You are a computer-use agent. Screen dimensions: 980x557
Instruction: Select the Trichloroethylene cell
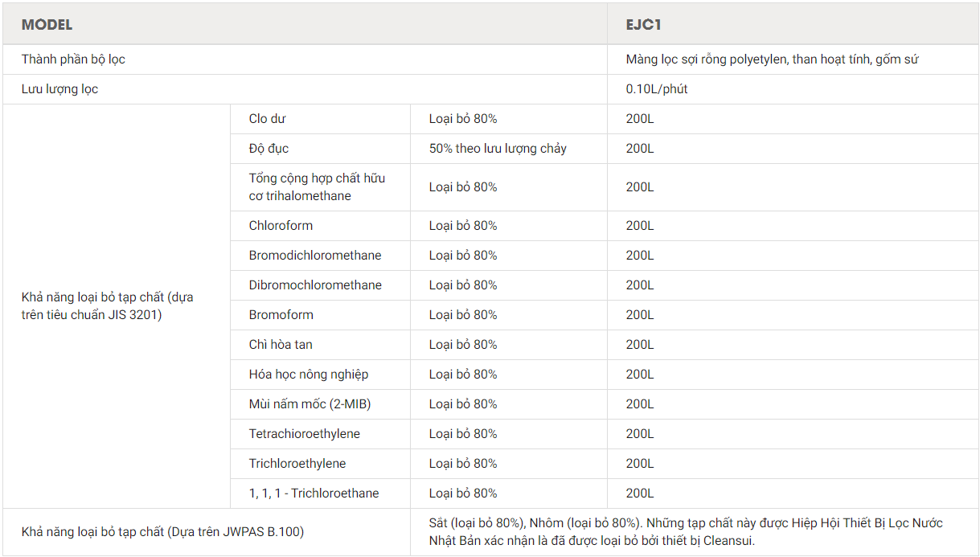pyautogui.click(x=297, y=464)
